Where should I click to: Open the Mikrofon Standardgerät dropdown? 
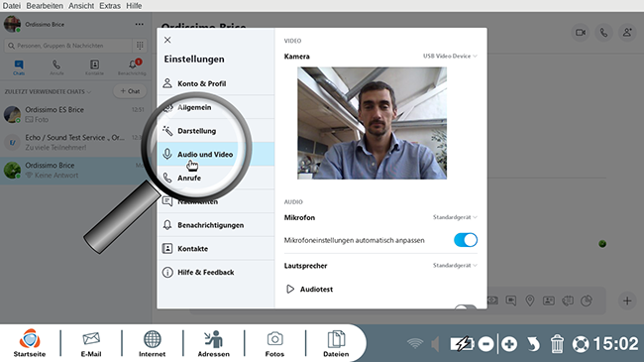pos(455,217)
